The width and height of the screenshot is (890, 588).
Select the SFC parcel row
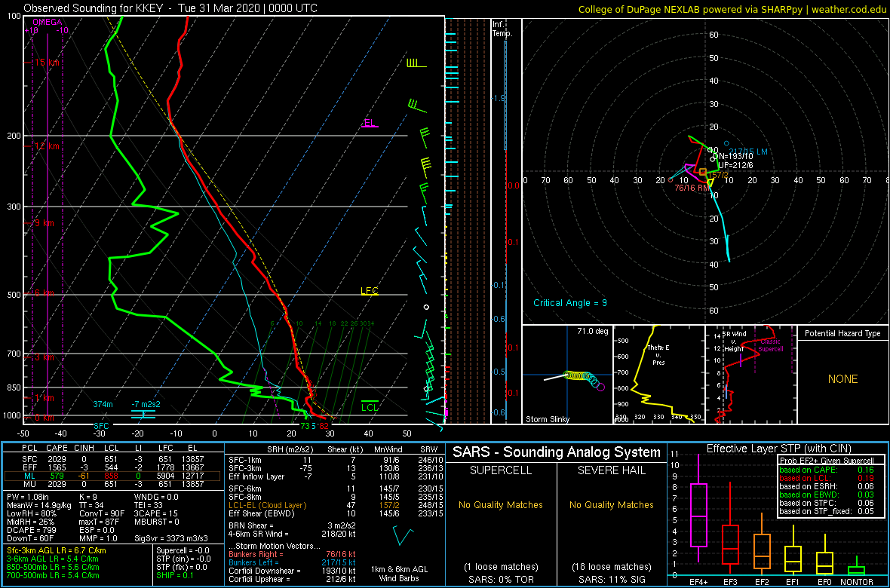click(114, 458)
